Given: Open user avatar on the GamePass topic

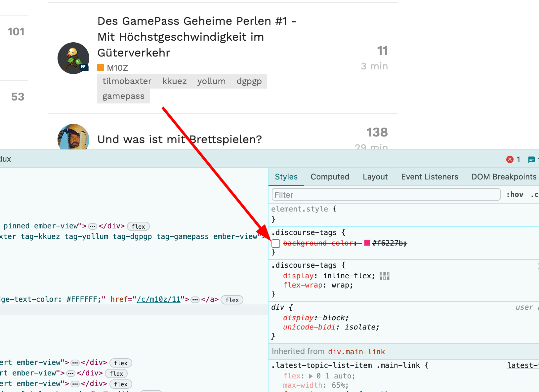Looking at the screenshot, I should coord(73,58).
